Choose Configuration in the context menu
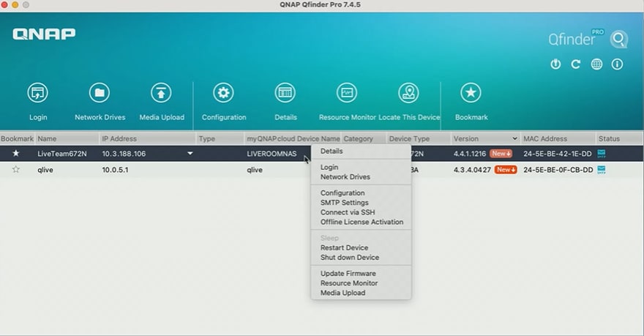 (x=342, y=193)
